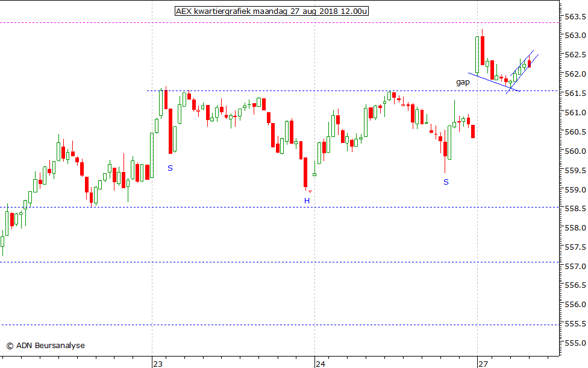
Task: Click the 562.5 price axis label
Action: pyautogui.click(x=575, y=55)
